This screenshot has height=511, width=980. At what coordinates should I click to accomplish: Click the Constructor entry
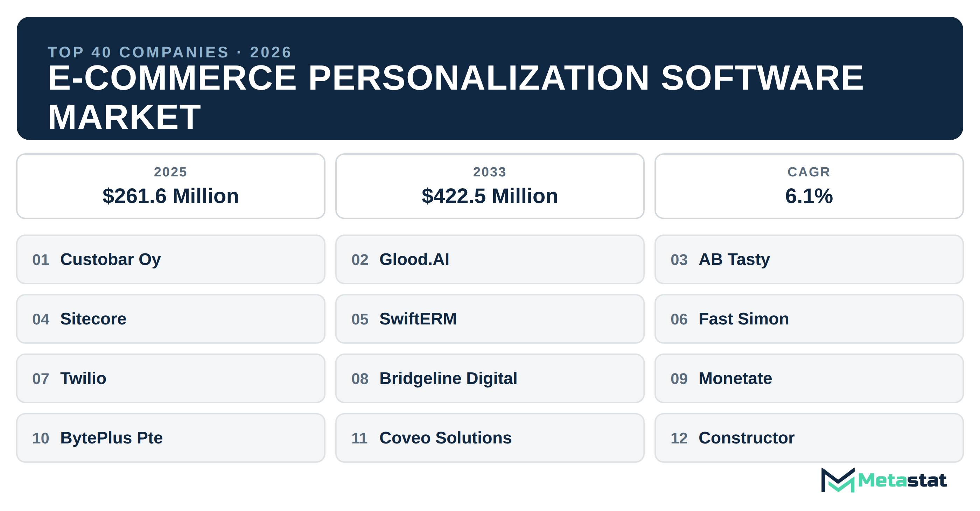click(x=809, y=438)
